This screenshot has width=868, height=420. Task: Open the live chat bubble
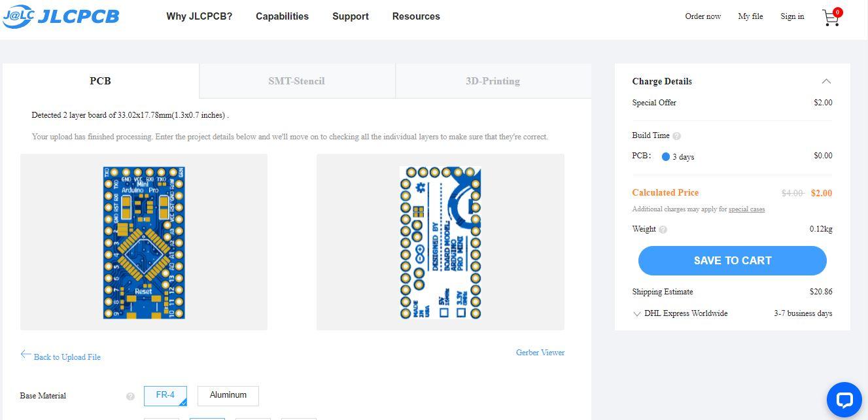click(844, 400)
